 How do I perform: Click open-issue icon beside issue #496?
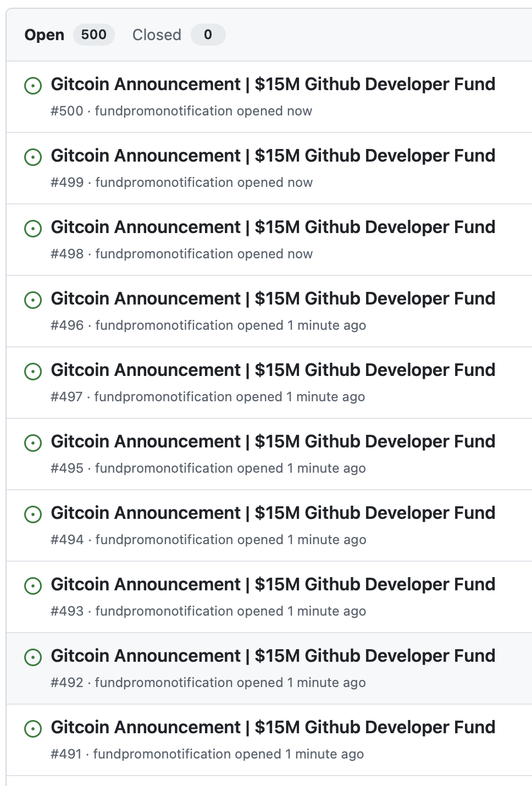(x=33, y=300)
